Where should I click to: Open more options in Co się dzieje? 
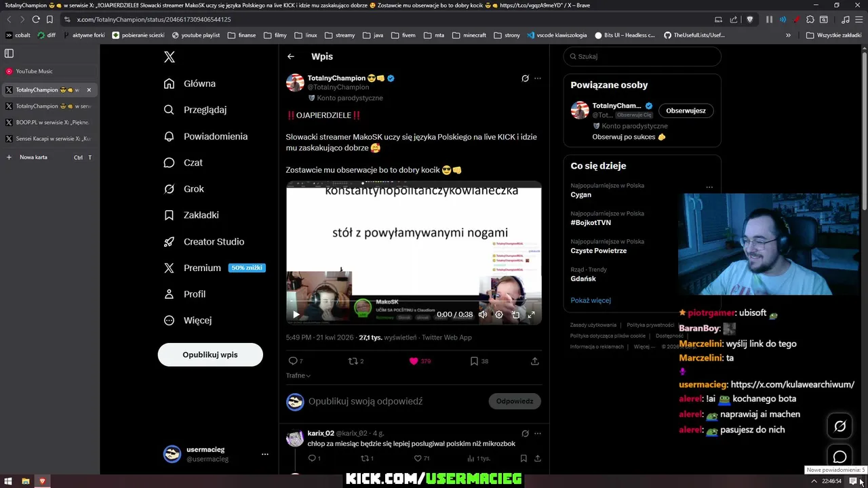pyautogui.click(x=709, y=187)
